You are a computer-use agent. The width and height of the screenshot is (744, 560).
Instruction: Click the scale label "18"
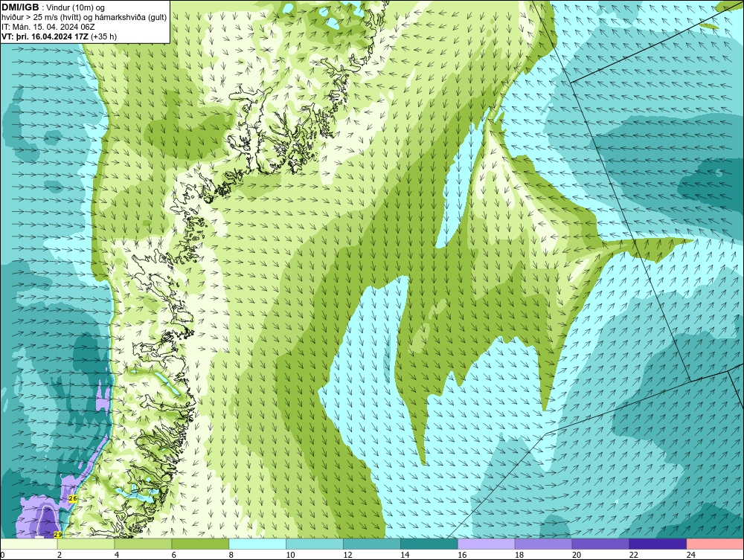(519, 555)
